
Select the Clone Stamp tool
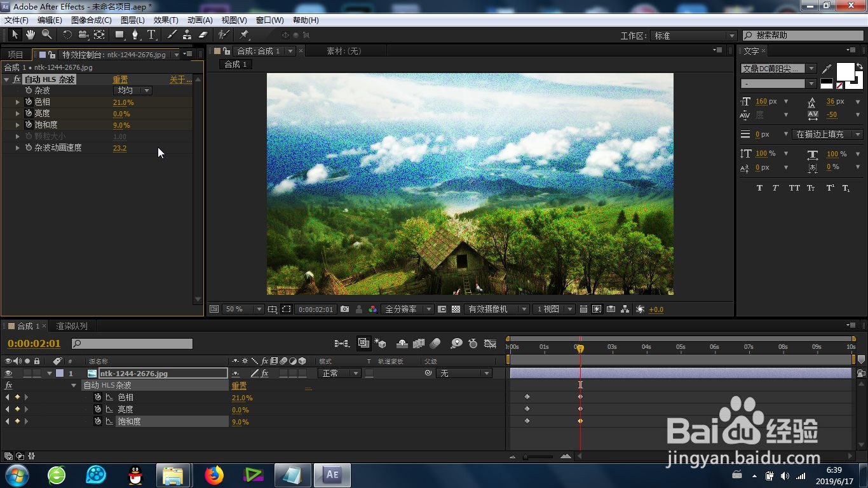coord(187,34)
